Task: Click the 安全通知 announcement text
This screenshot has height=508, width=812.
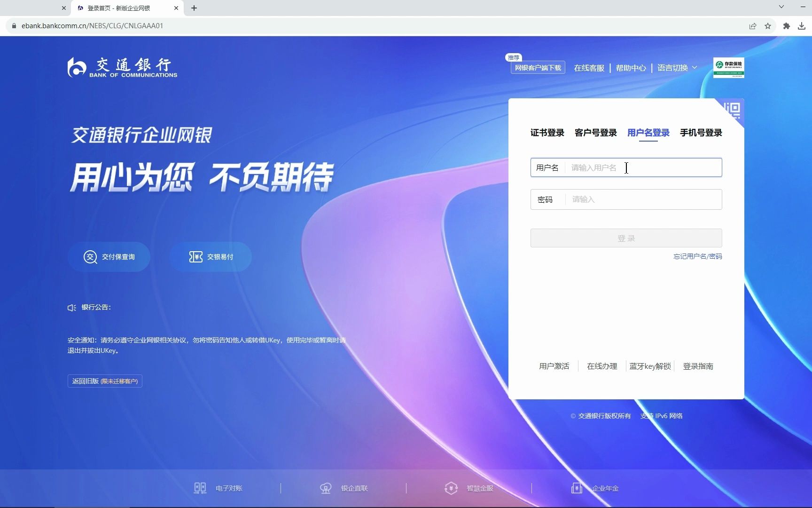Action: coord(207,345)
